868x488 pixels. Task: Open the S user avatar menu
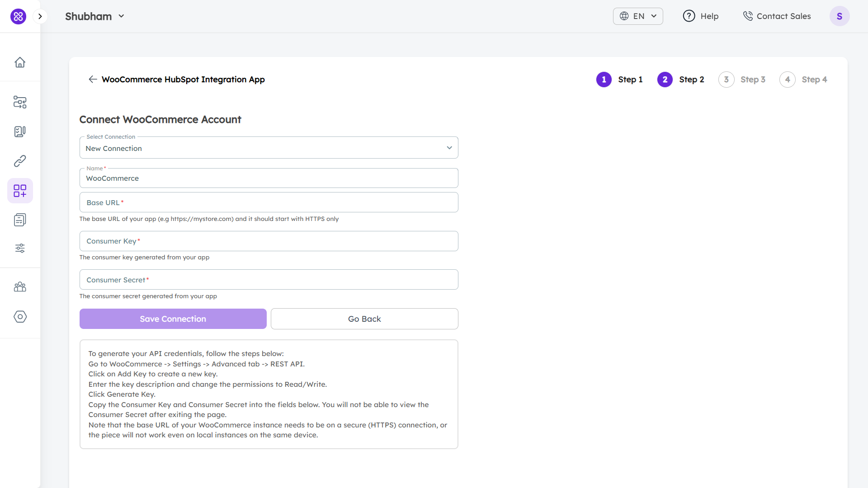point(840,16)
